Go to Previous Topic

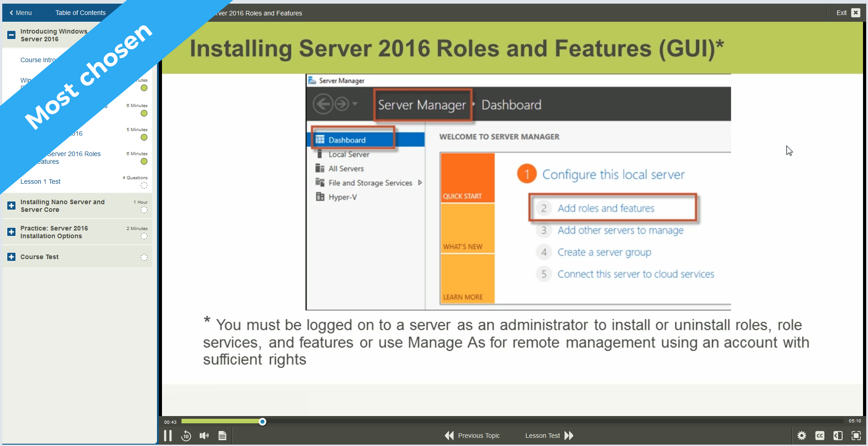(x=472, y=436)
